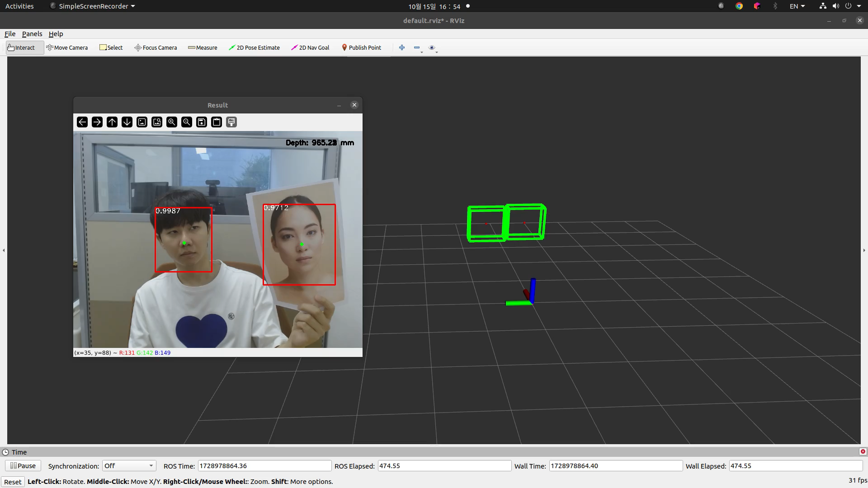Click the Reset button
This screenshot has width=868, height=488.
[x=13, y=482]
